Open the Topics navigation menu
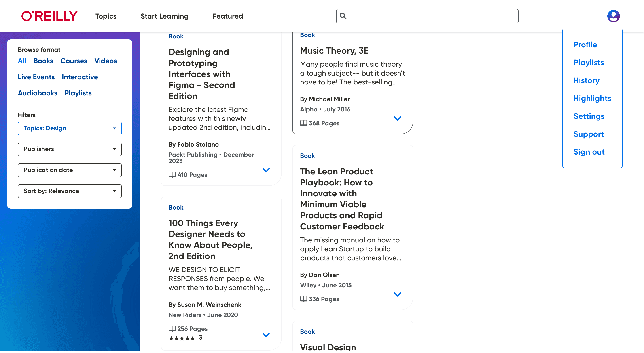The width and height of the screenshot is (644, 353). 106,16
